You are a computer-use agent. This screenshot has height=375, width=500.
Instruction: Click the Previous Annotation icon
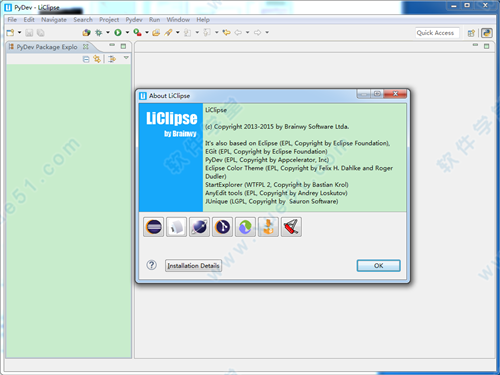click(207, 32)
